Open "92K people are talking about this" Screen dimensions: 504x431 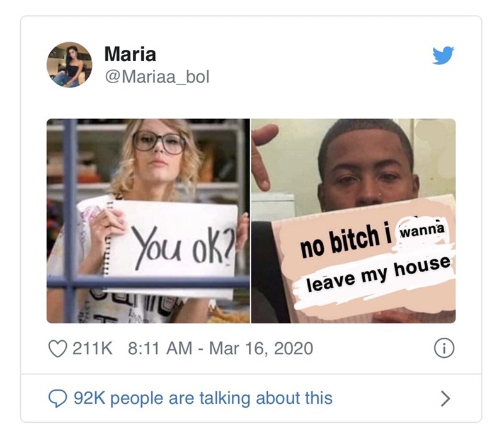point(203,398)
